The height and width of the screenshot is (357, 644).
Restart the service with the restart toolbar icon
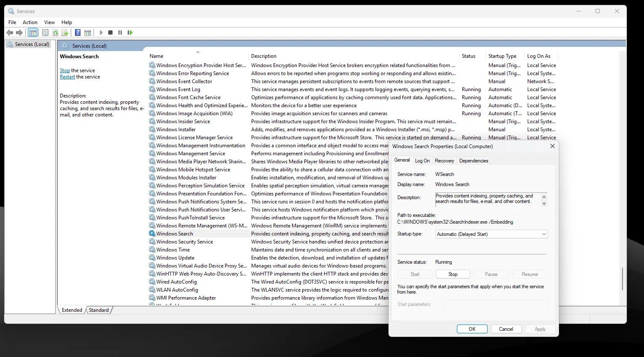pyautogui.click(x=130, y=32)
